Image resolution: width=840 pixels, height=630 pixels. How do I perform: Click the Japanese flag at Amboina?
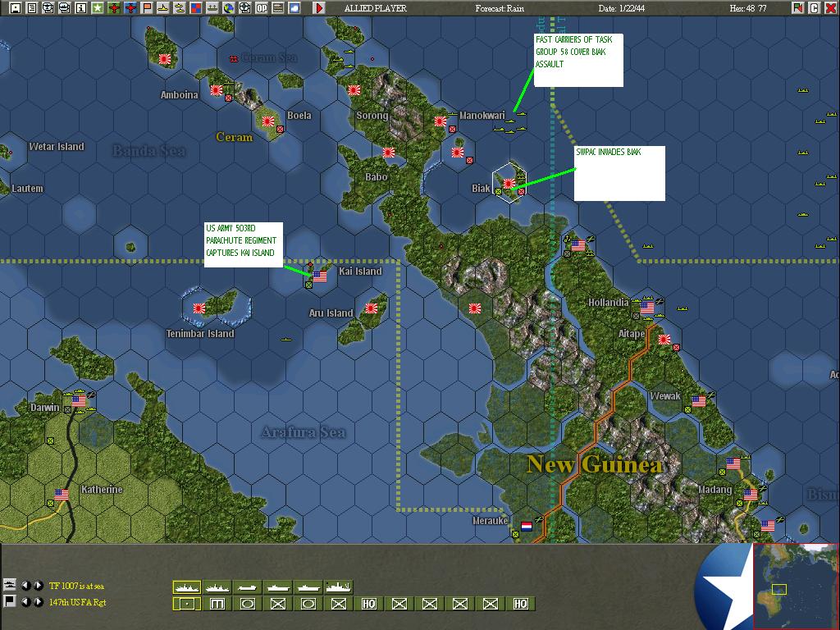coord(217,90)
